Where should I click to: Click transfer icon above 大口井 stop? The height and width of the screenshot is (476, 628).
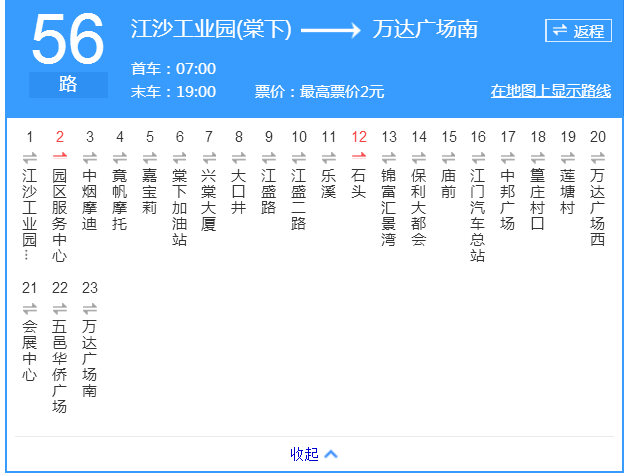(239, 158)
